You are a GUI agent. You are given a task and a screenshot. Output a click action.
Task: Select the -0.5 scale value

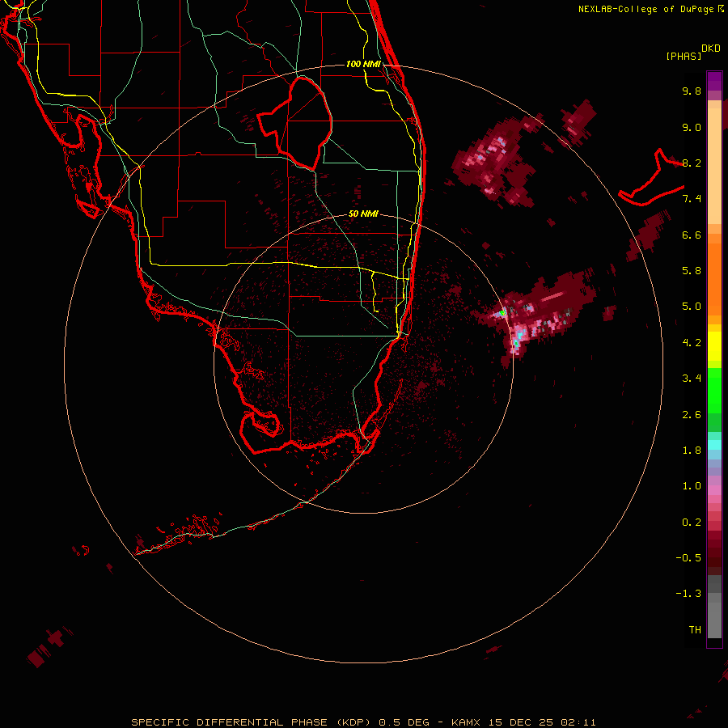[688, 558]
